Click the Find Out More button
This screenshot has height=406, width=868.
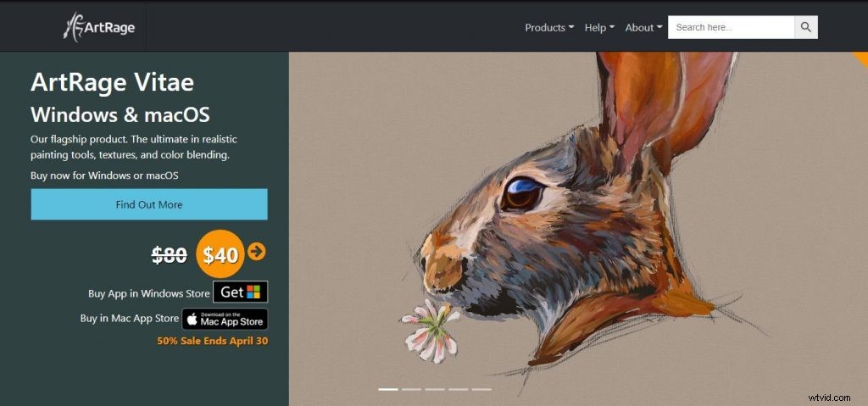pos(149,204)
